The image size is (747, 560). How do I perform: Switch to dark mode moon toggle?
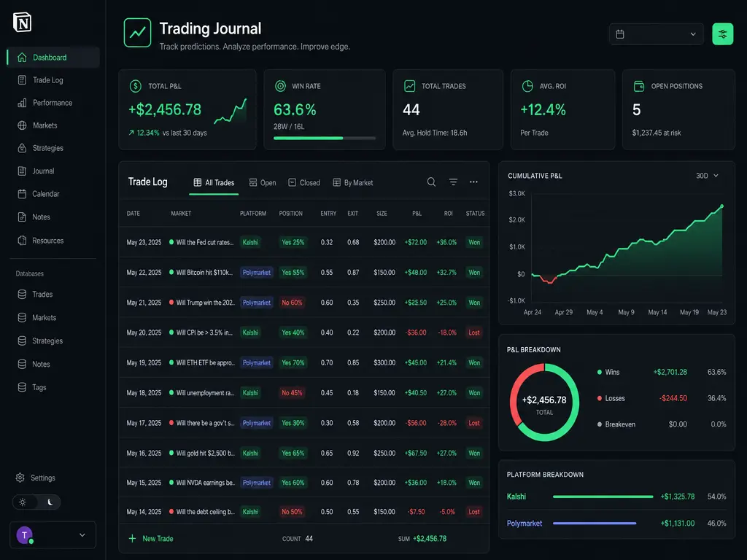tap(50, 502)
